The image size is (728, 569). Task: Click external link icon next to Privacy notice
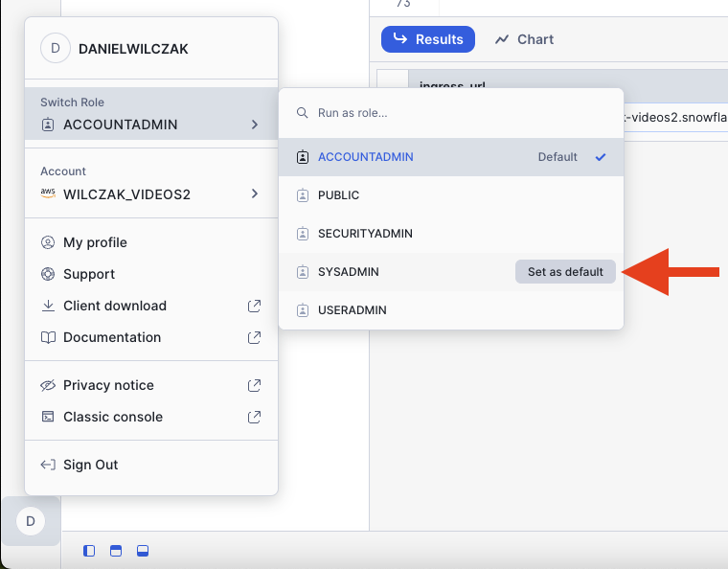254,385
